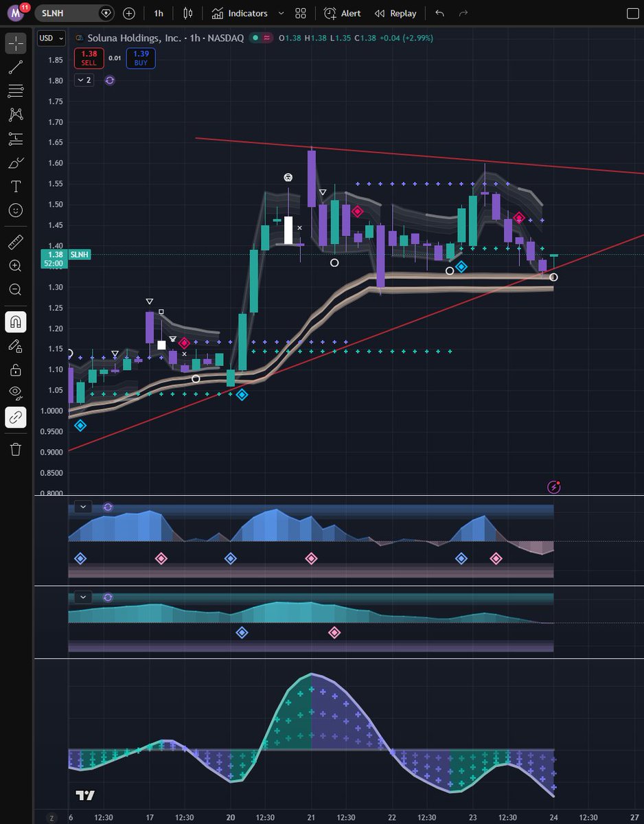Change the USD currency dropdown

[x=51, y=38]
